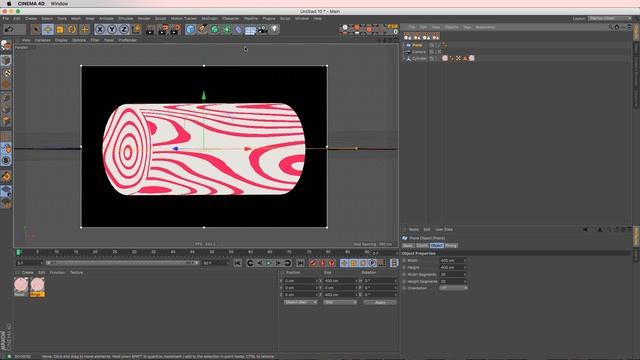This screenshot has height=360, width=640.
Task: Toggle visibility dots of the Cylinder object
Action: [x=436, y=58]
